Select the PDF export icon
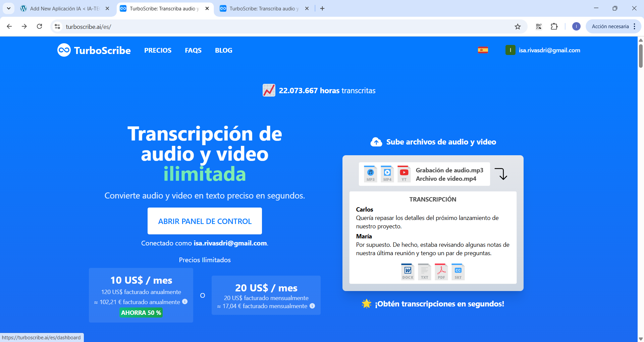The width and height of the screenshot is (644, 342). point(441,272)
